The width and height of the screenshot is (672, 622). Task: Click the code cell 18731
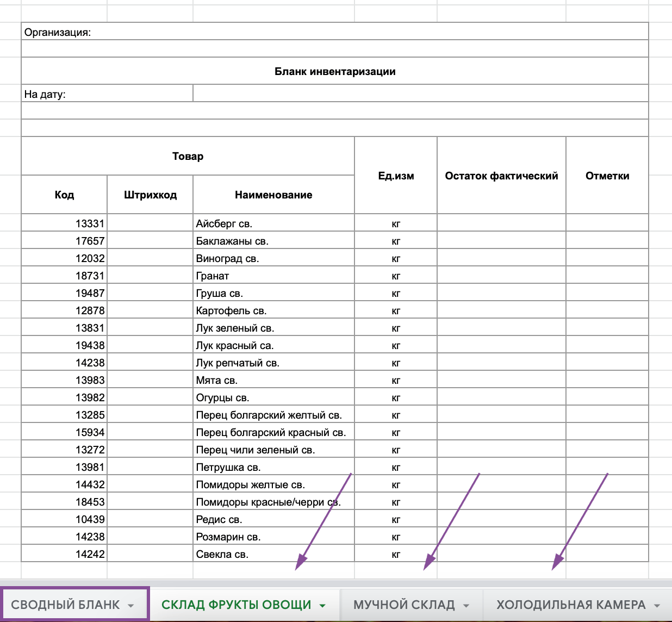pos(64,276)
